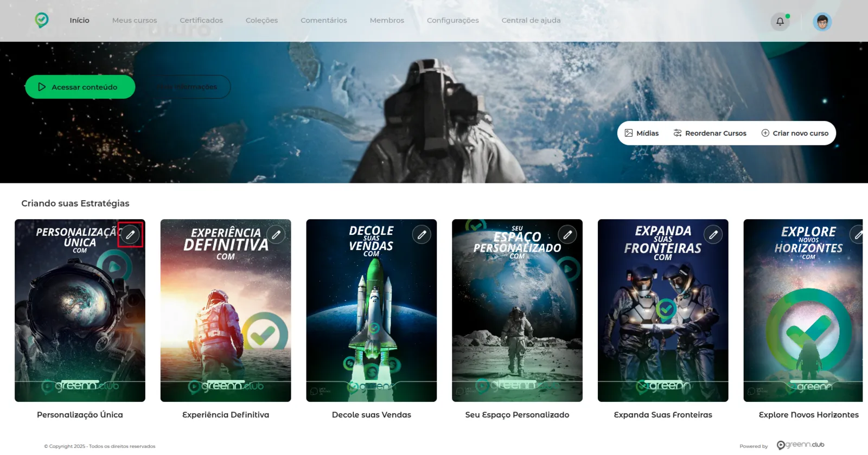Open the Decole suas Vendas cover
This screenshot has width=868, height=455.
372,310
